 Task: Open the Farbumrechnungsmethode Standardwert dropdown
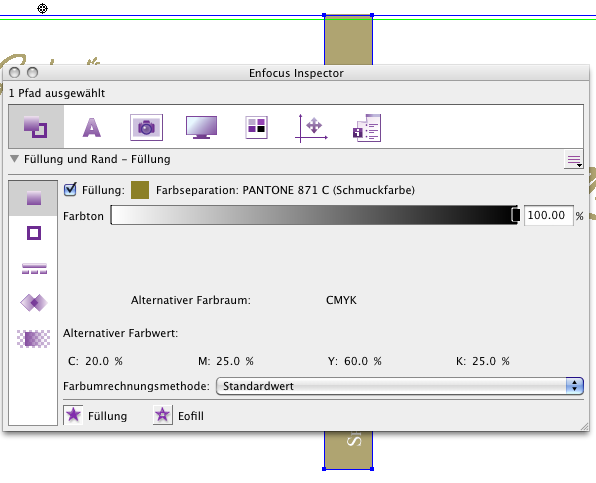click(399, 386)
